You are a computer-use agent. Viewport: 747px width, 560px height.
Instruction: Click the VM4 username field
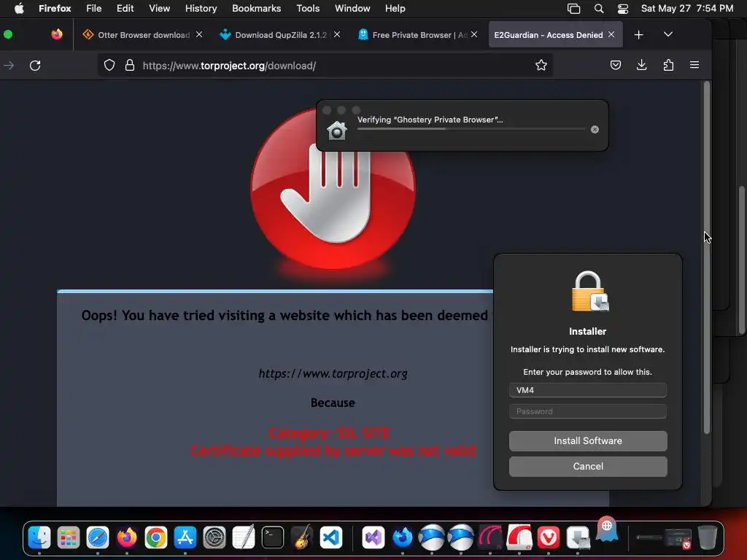coord(588,390)
